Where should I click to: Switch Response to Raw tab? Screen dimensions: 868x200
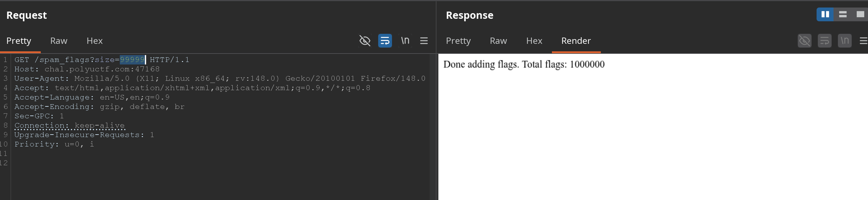(x=498, y=41)
